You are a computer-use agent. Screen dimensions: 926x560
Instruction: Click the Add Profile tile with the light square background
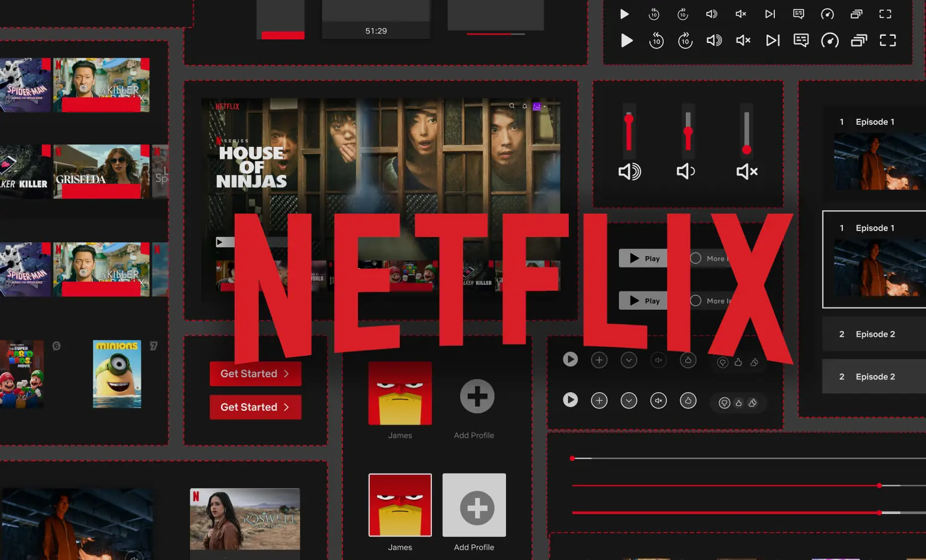(474, 505)
